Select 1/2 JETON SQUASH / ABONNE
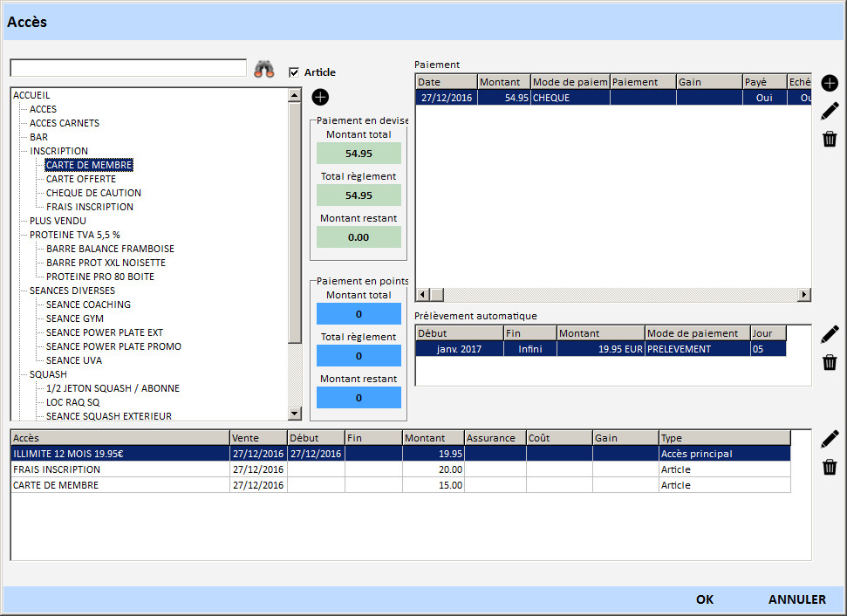Image resolution: width=847 pixels, height=616 pixels. click(x=113, y=388)
